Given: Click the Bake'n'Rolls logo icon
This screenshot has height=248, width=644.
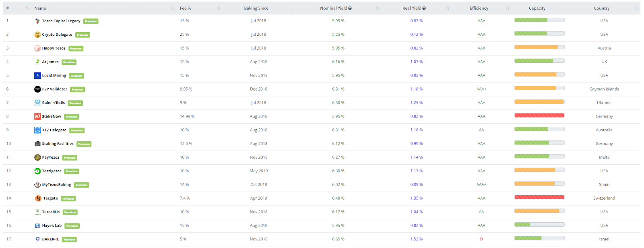Looking at the screenshot, I should point(37,103).
